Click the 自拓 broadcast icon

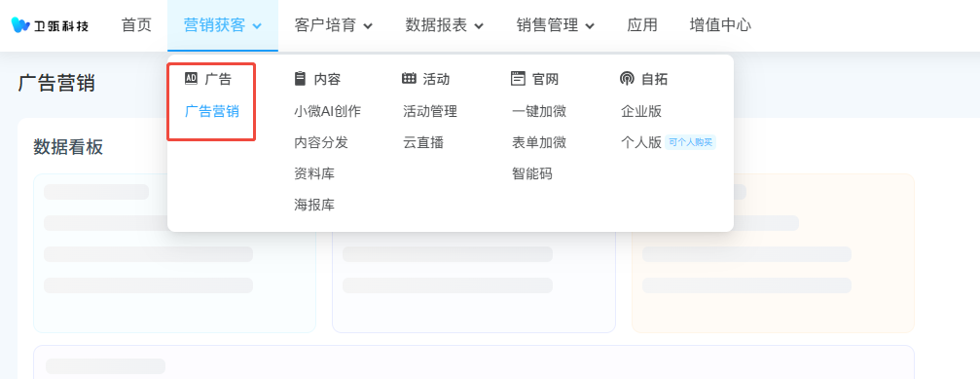627,78
